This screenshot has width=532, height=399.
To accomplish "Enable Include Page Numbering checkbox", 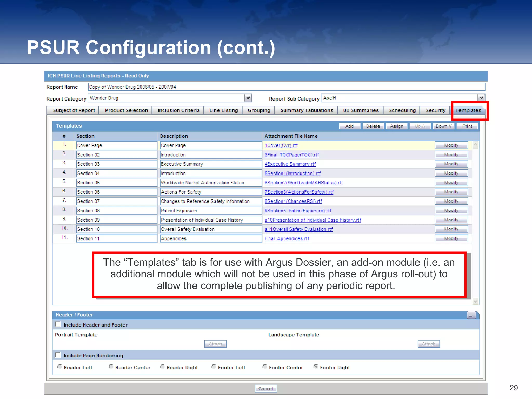I will click(x=58, y=355).
